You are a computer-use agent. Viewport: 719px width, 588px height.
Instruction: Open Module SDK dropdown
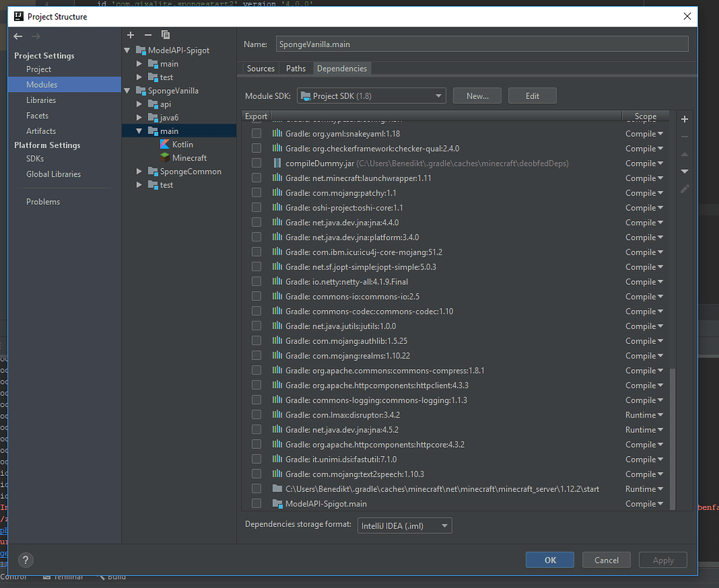coord(371,96)
